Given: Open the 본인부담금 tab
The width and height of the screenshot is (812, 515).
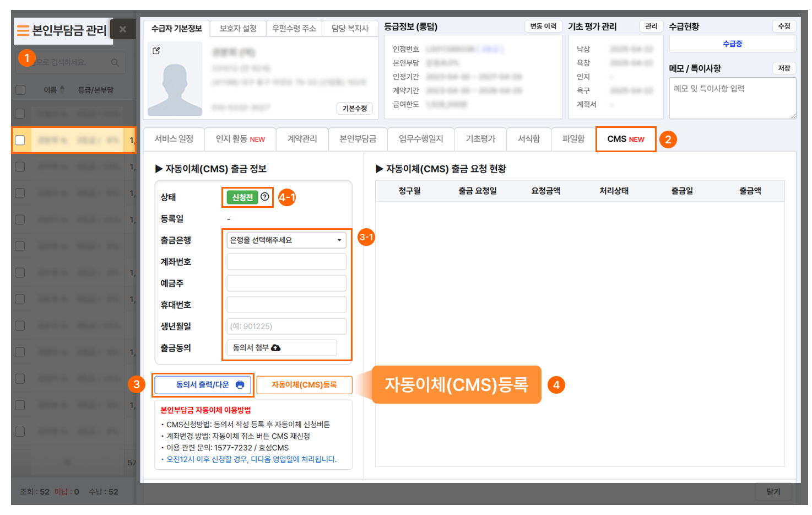Looking at the screenshot, I should 358,139.
